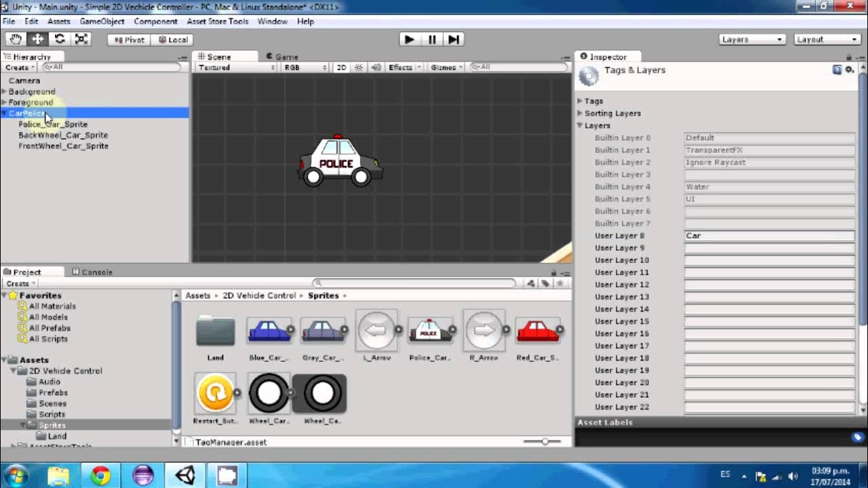Expand the R_Arrow sprite arrow
The image size is (868, 488).
[506, 330]
